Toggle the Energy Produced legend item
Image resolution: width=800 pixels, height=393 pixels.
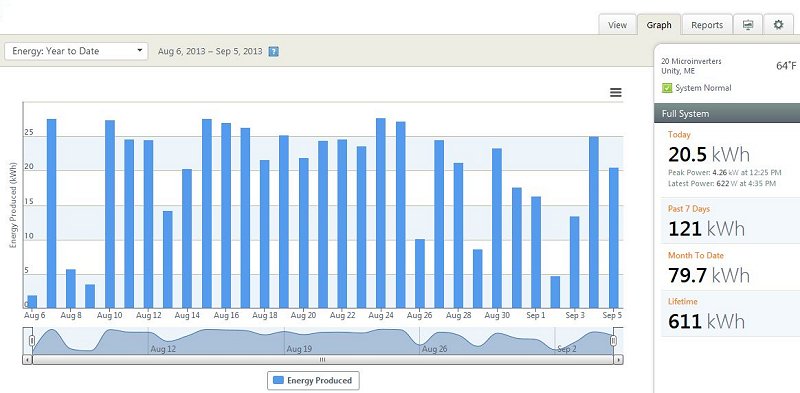[313, 380]
